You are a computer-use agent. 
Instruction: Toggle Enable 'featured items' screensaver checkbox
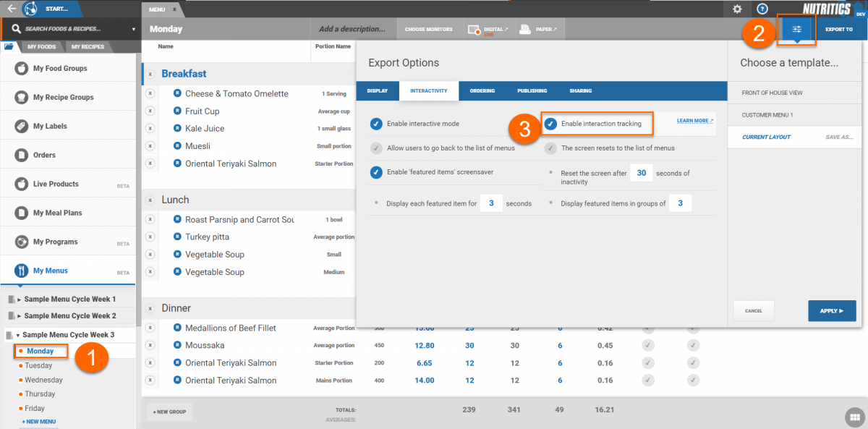pos(376,172)
